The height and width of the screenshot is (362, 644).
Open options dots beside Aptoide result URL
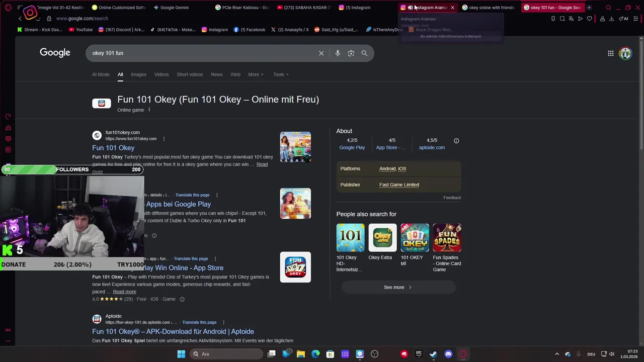pyautogui.click(x=223, y=322)
